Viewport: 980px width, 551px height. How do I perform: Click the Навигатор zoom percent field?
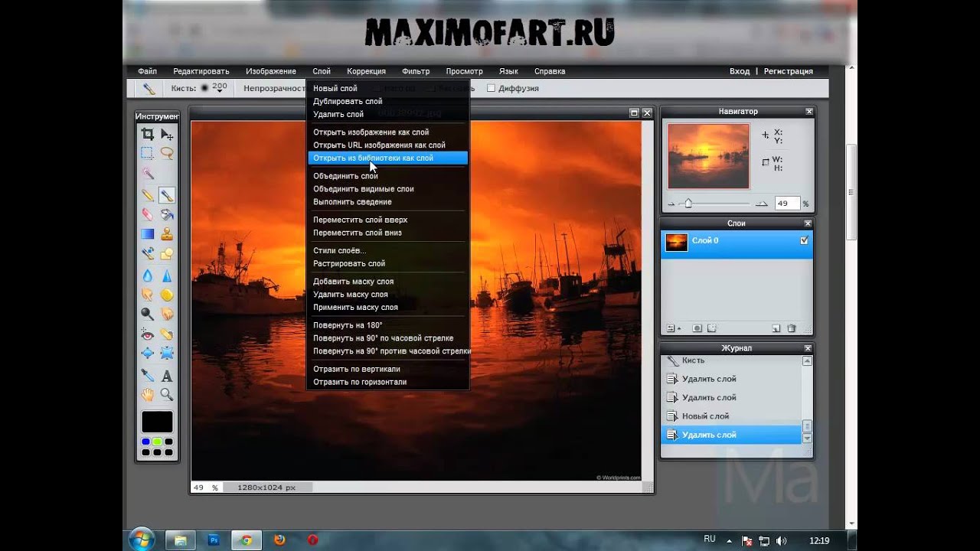coord(787,204)
